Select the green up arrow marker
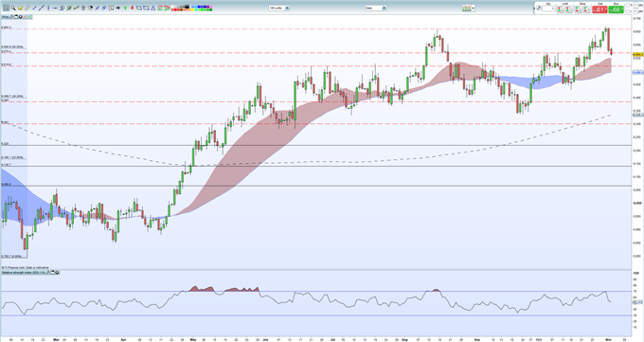Image resolution: width=644 pixels, height=342 pixels. coord(125,8)
